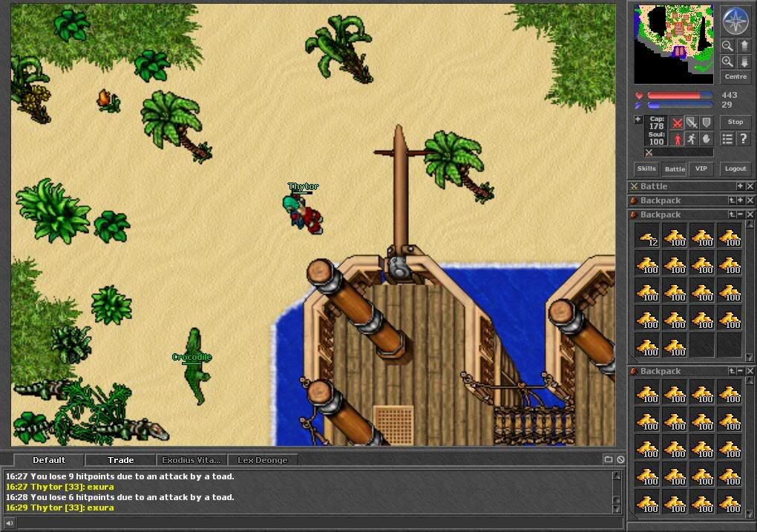Click the Thytor player character

[304, 214]
